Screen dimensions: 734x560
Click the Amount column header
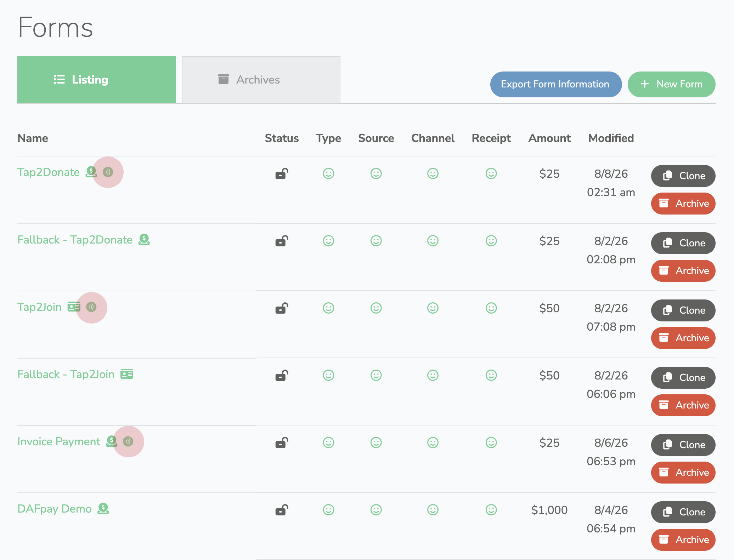[549, 138]
